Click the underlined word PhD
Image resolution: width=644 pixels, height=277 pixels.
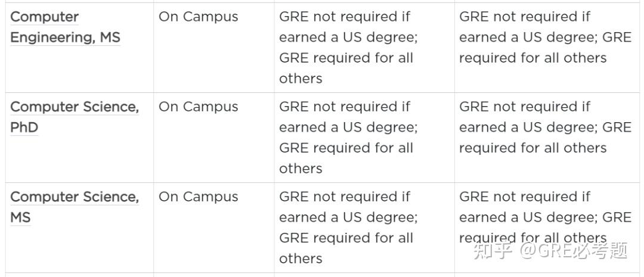[24, 128]
